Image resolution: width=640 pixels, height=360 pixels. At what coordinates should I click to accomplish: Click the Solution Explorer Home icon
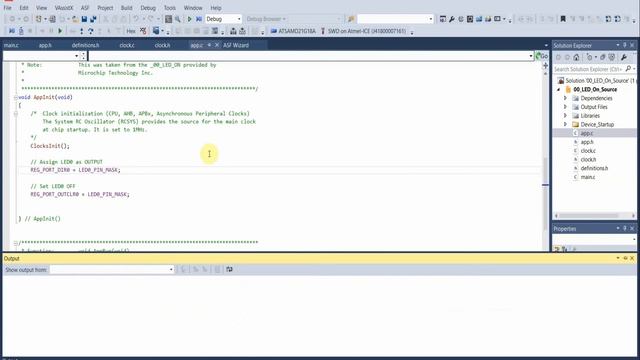coord(576,58)
